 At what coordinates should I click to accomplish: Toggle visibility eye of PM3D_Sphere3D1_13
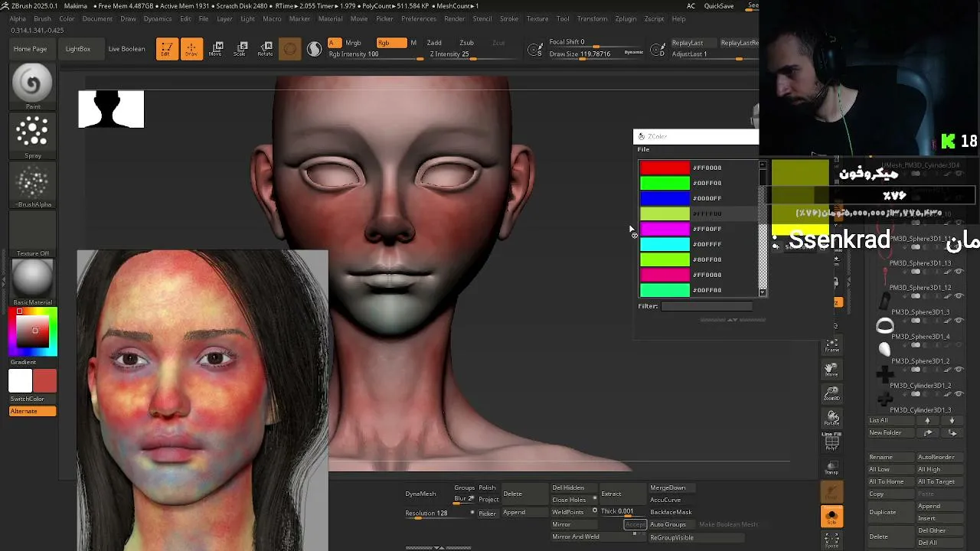pos(959,272)
